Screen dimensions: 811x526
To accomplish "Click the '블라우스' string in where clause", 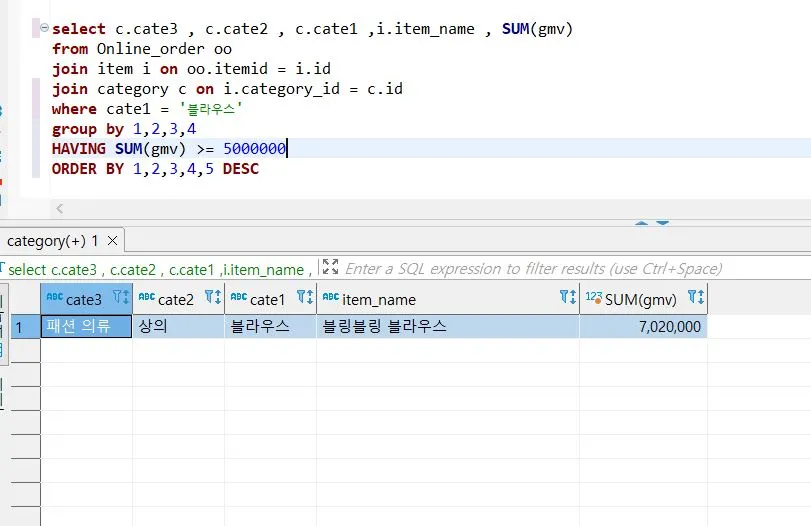I will tap(211, 109).
